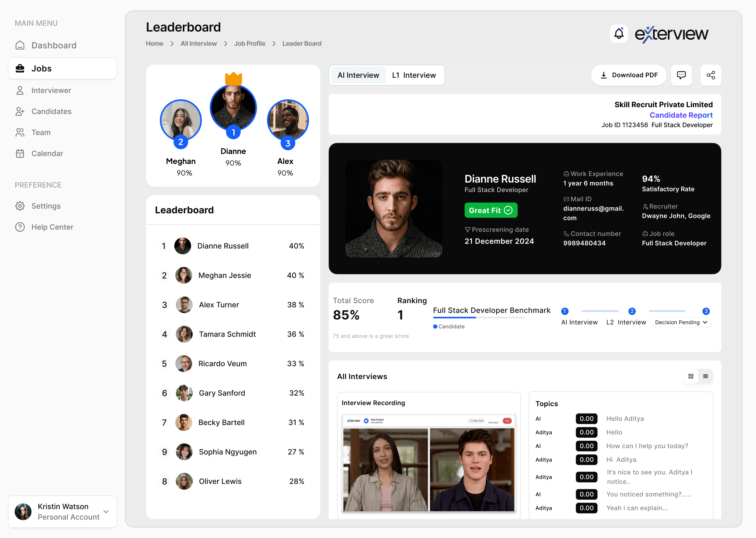The image size is (756, 538).
Task: Open the Calendar sidebar item
Action: (47, 153)
